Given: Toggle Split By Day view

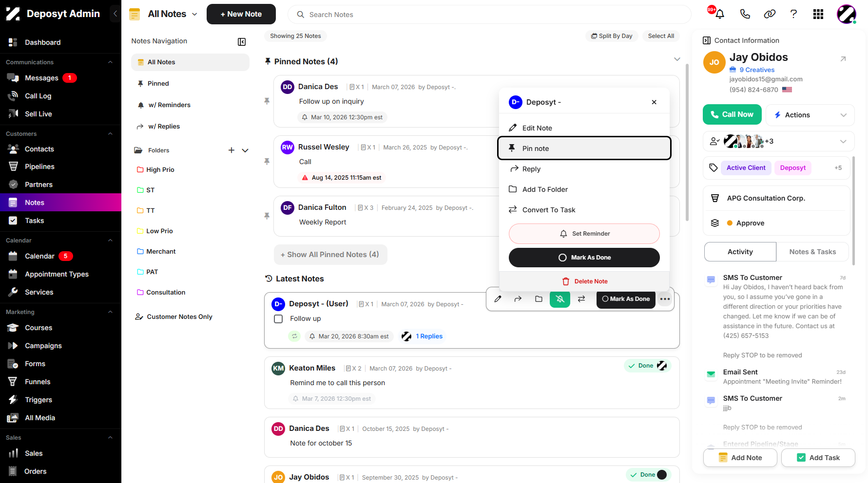Looking at the screenshot, I should pyautogui.click(x=612, y=36).
